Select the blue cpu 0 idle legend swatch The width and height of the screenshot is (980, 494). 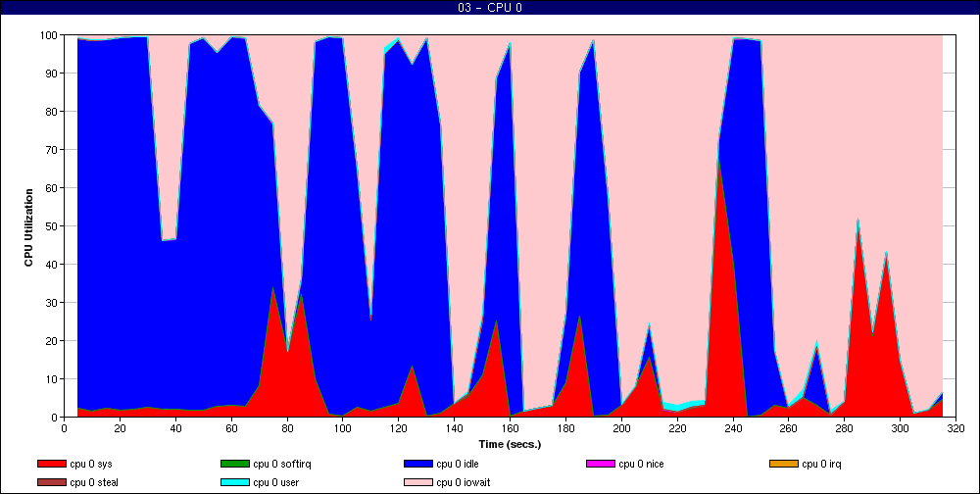(x=419, y=463)
